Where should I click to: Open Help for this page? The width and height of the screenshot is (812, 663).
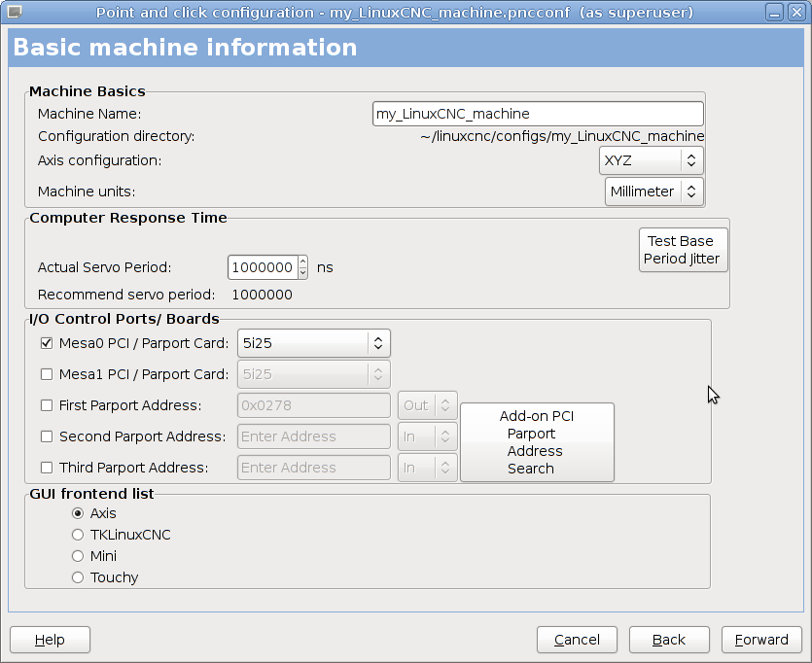(50, 640)
